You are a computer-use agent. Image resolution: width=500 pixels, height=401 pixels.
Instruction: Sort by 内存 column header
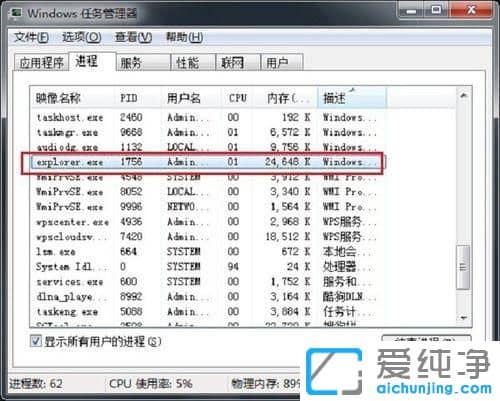(285, 98)
